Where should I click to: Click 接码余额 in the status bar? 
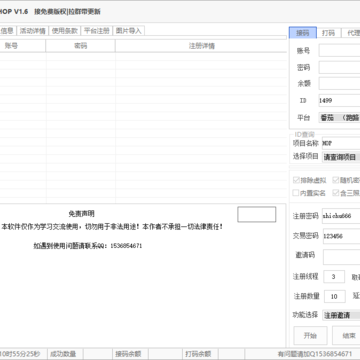128,354
